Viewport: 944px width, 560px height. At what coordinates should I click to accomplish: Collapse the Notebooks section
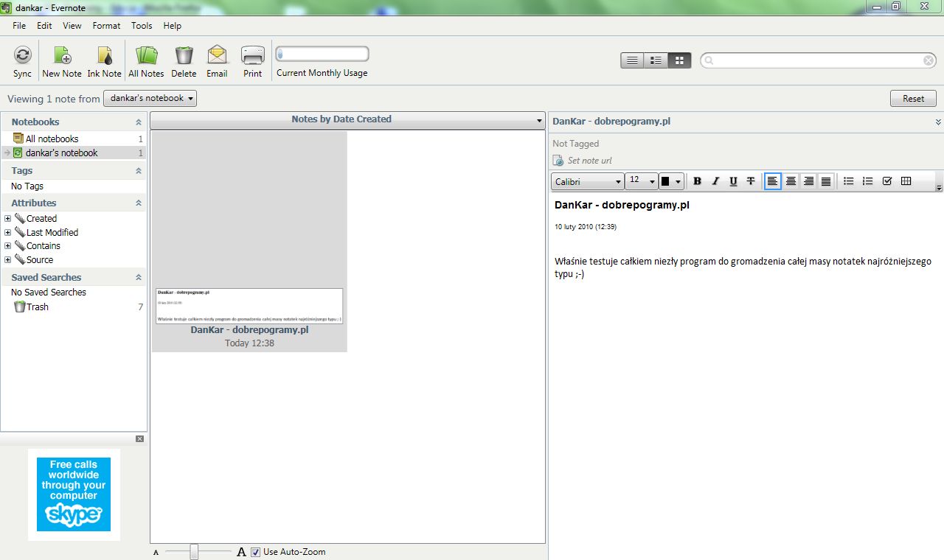[138, 122]
